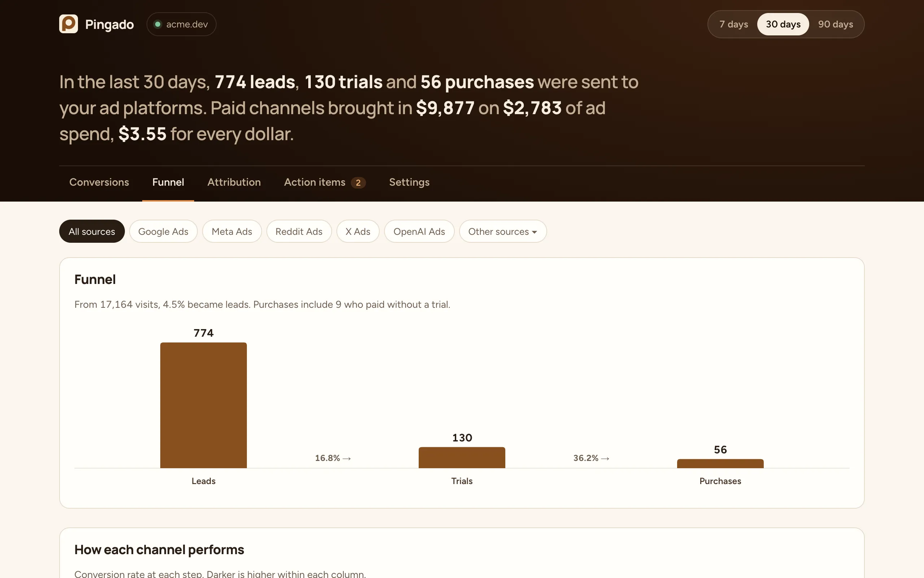Click the Funnel card heading
Image resolution: width=924 pixels, height=578 pixels.
click(x=95, y=280)
